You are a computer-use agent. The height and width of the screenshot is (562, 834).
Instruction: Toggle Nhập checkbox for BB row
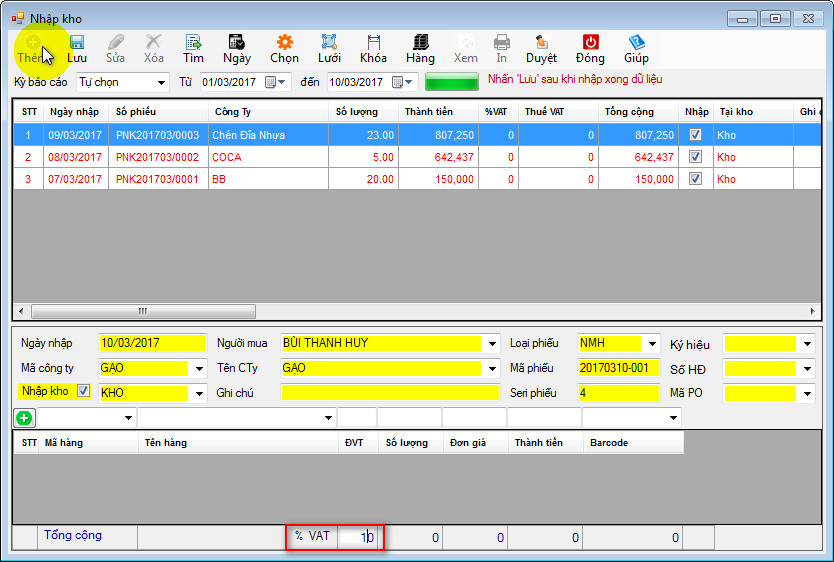pos(695,179)
